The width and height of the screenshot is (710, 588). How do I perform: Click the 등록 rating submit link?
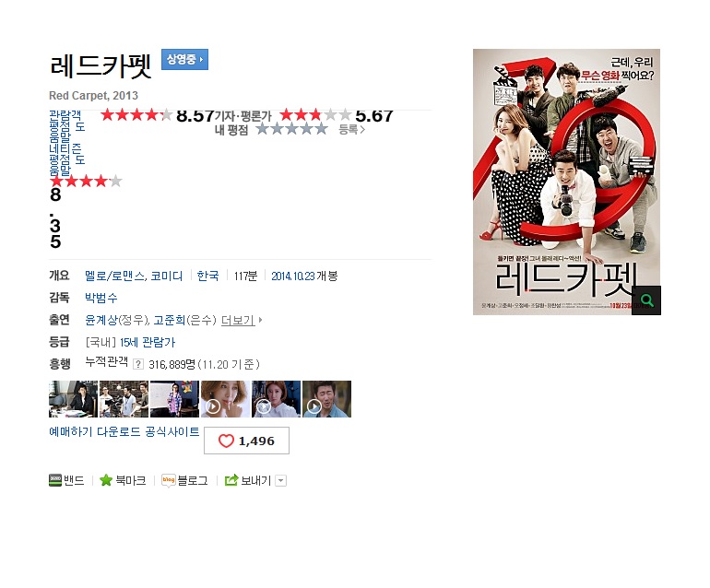(x=352, y=129)
